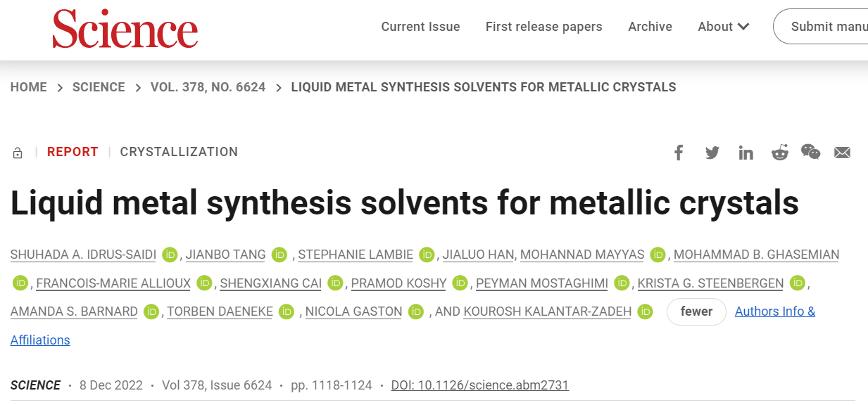Open First release papers page
This screenshot has width=868, height=405.
coord(543,27)
